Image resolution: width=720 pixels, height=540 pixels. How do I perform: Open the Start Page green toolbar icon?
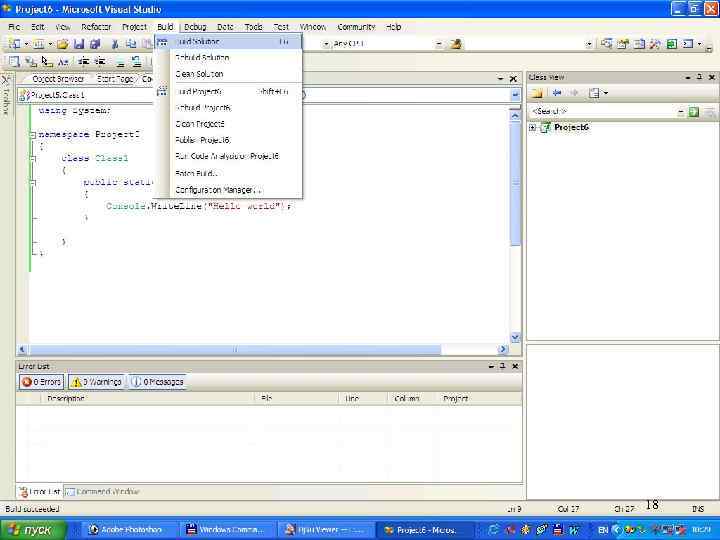671,44
